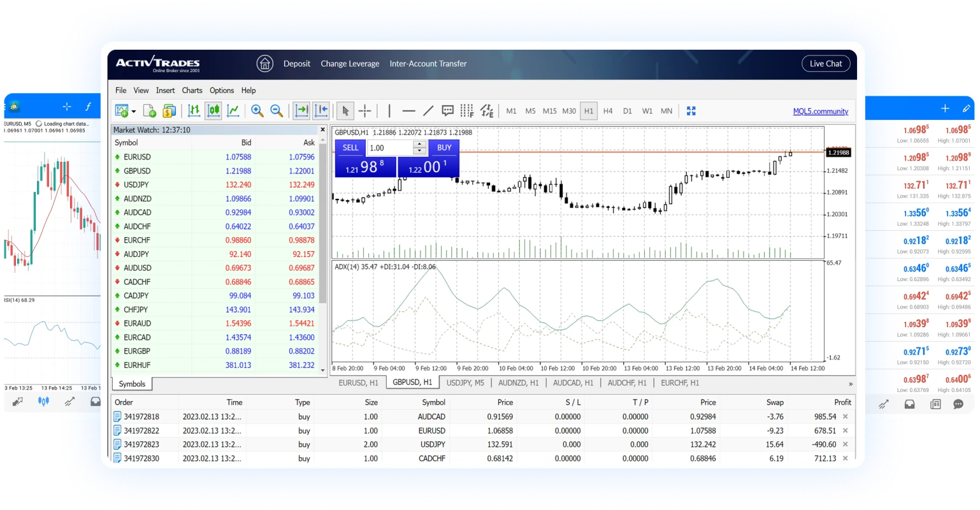The height and width of the screenshot is (510, 980).
Task: Click the zoom out magnifier
Action: pyautogui.click(x=277, y=111)
